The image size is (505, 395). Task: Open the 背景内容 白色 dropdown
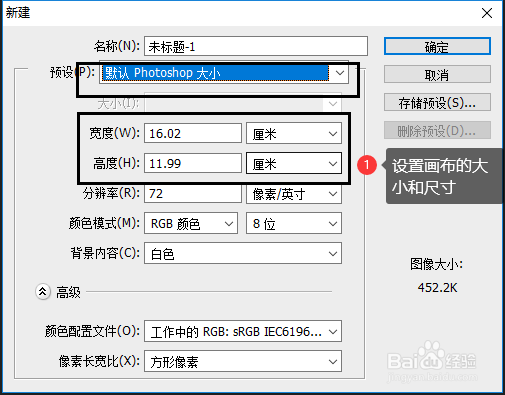(243, 253)
